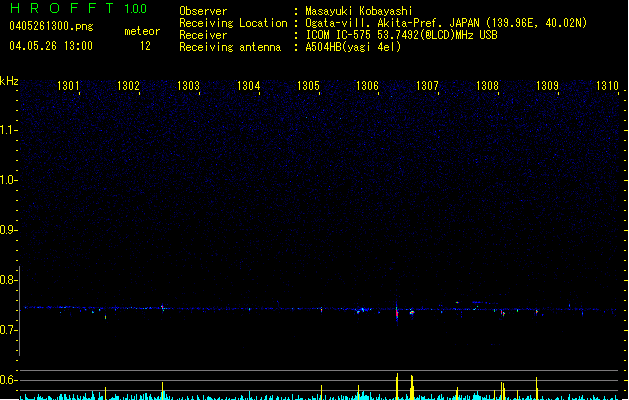Viewport: 629px width, 400px height.
Task: Click the 'Observer' field label
Action: (x=203, y=11)
